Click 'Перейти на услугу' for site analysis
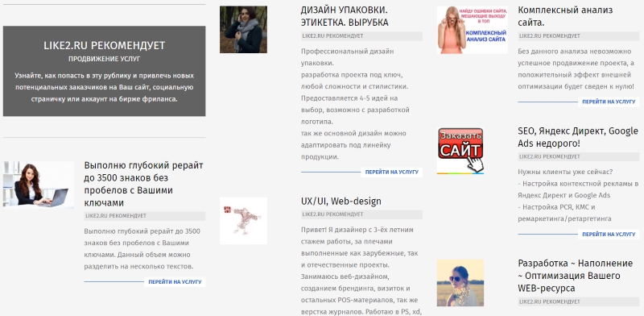This screenshot has width=644, height=316. point(609,102)
